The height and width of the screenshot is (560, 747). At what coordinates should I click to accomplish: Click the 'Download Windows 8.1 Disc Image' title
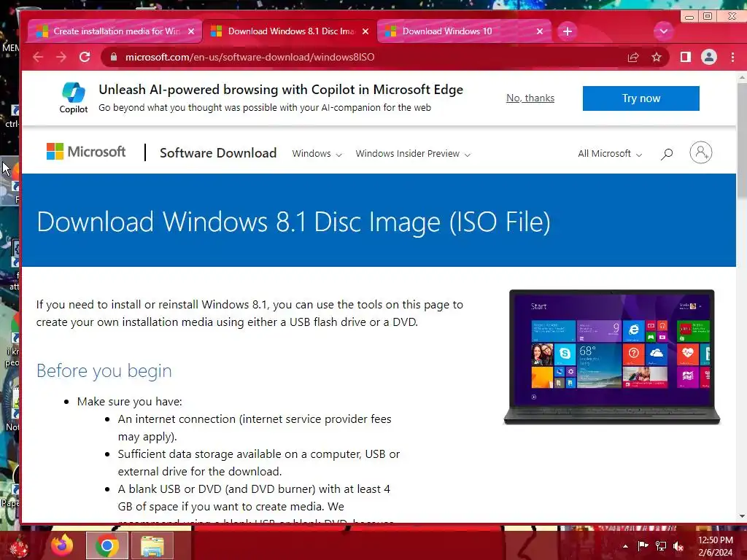[293, 222]
